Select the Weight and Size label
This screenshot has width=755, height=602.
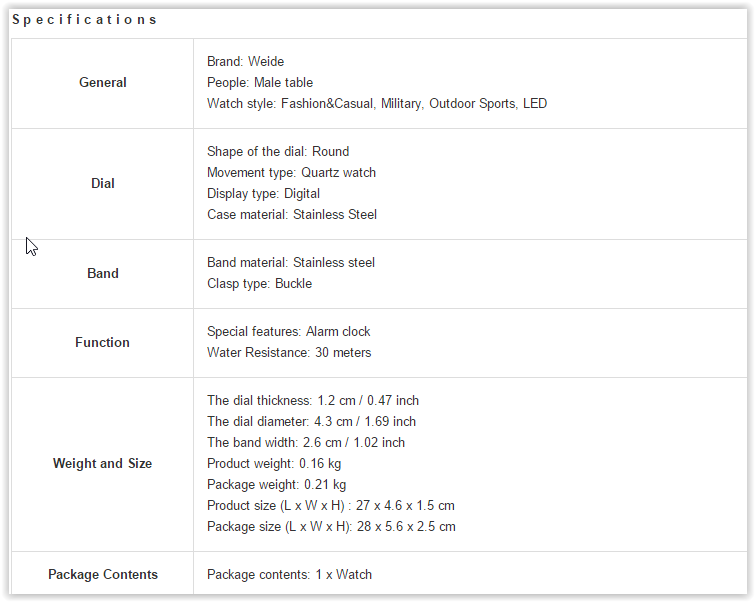pos(103,463)
